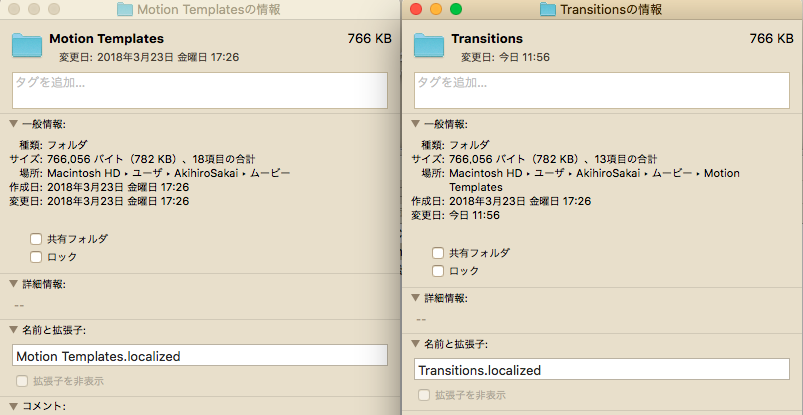Collapse the コメント section in Motion Templates window
This screenshot has width=803, height=415.
tap(13, 407)
